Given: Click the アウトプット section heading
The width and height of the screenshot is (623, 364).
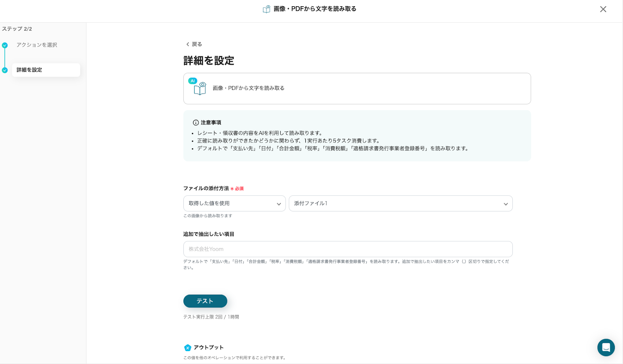Looking at the screenshot, I should [x=208, y=348].
